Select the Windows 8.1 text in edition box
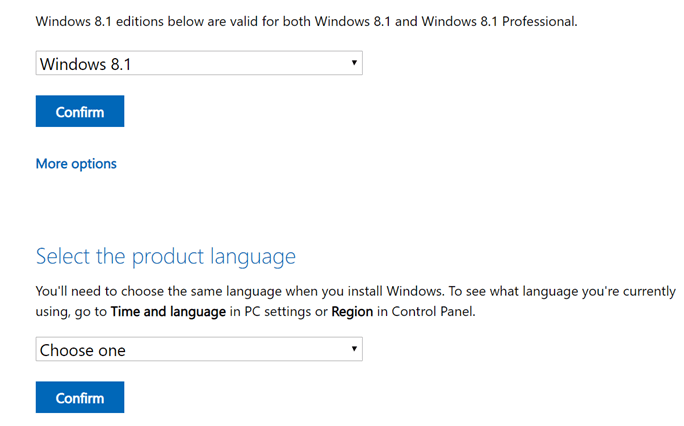Image resolution: width=684 pixels, height=426 pixels. 86,65
